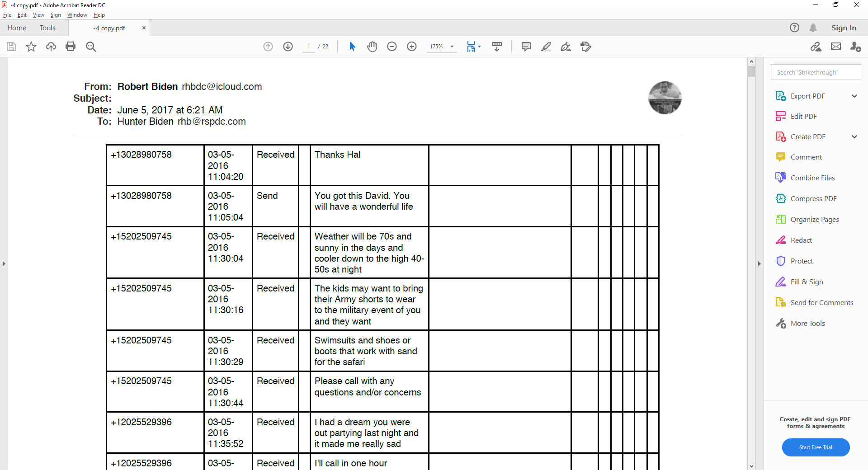Open help question mark icon
The width and height of the screenshot is (868, 470).
(x=795, y=28)
